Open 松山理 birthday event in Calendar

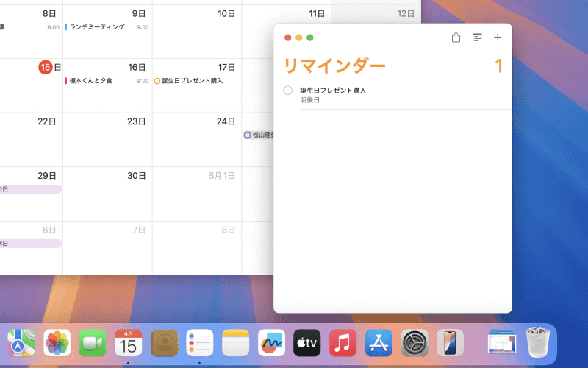(x=259, y=135)
